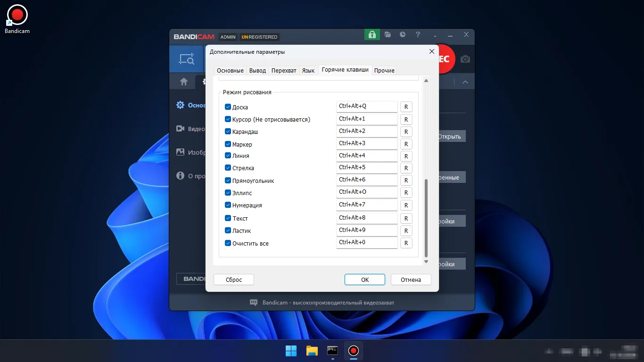Open the Windows Start menu
The width and height of the screenshot is (644, 362).
(291, 351)
